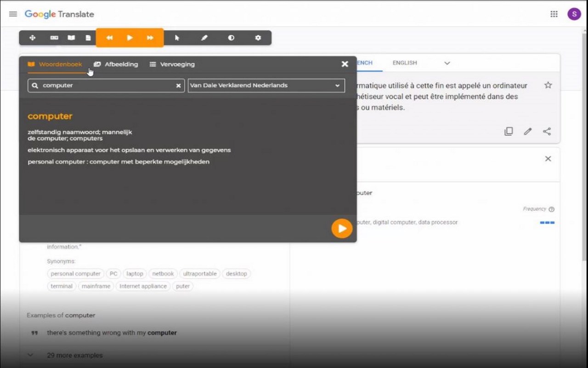Clear the dictionary search text
Viewport: 588px width, 368px height.
click(178, 86)
